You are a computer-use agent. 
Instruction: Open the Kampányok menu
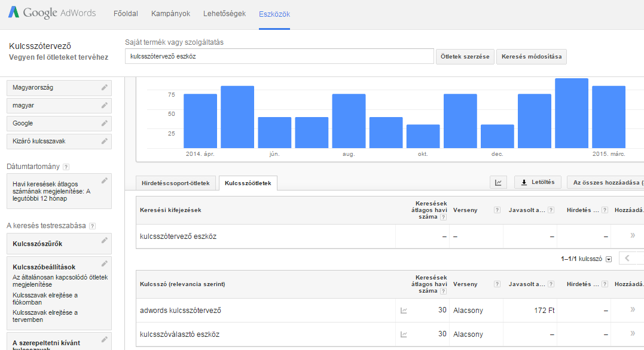tap(170, 14)
